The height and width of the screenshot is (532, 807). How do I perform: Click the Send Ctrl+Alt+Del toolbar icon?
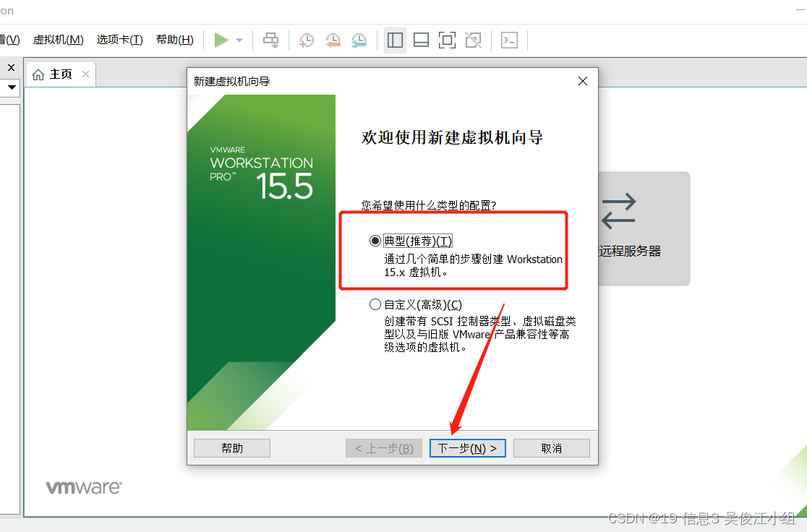(x=270, y=40)
